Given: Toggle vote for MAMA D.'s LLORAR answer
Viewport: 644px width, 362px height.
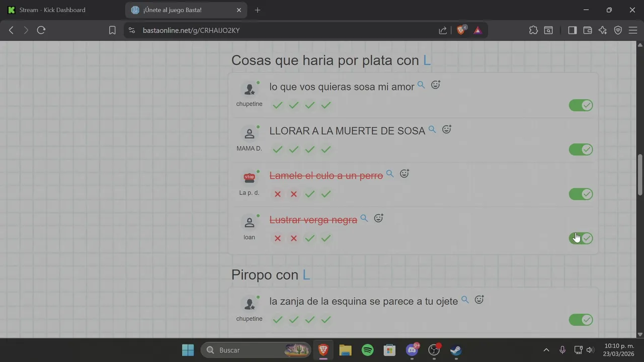Looking at the screenshot, I should [x=581, y=149].
